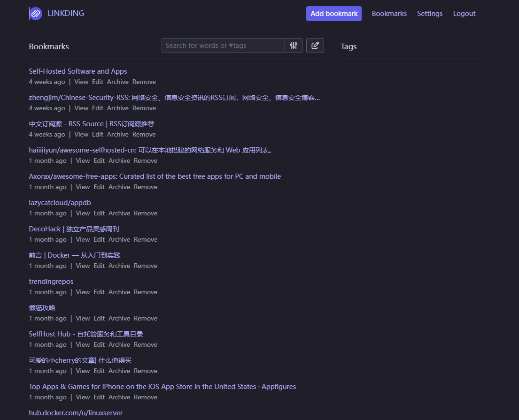
Task: Edit the DecoHack bookmark
Action: point(99,239)
